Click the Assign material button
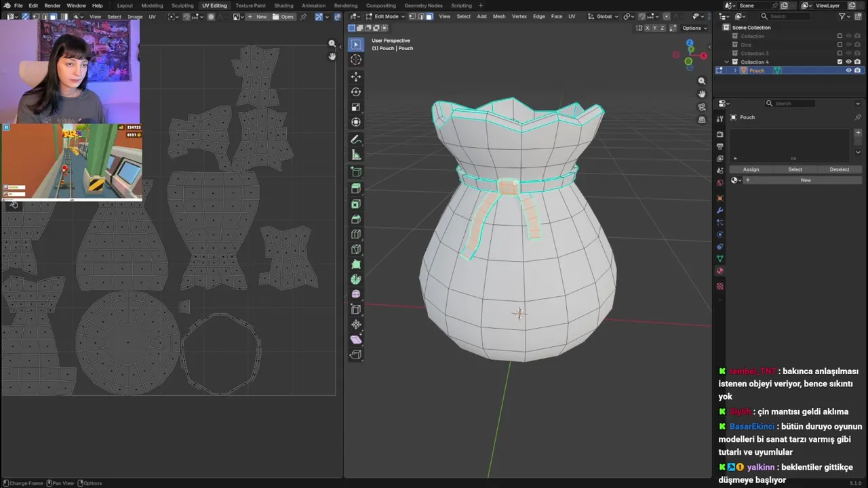This screenshot has width=868, height=488. (751, 169)
